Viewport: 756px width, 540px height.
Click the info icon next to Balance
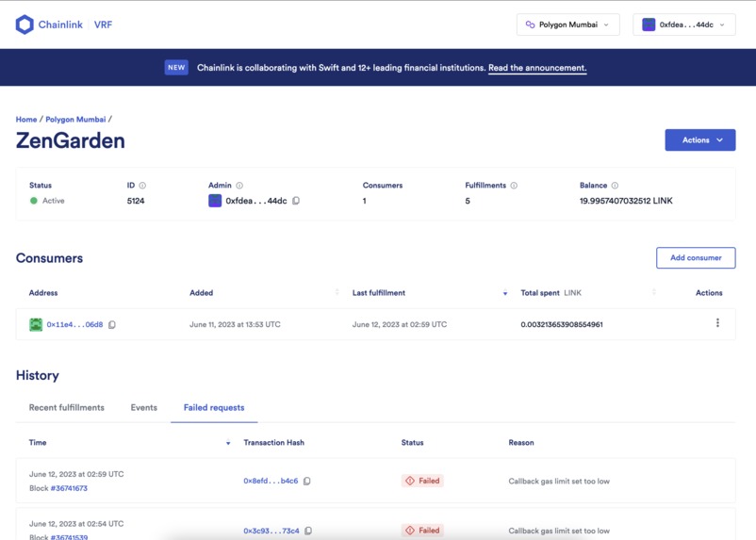(615, 185)
